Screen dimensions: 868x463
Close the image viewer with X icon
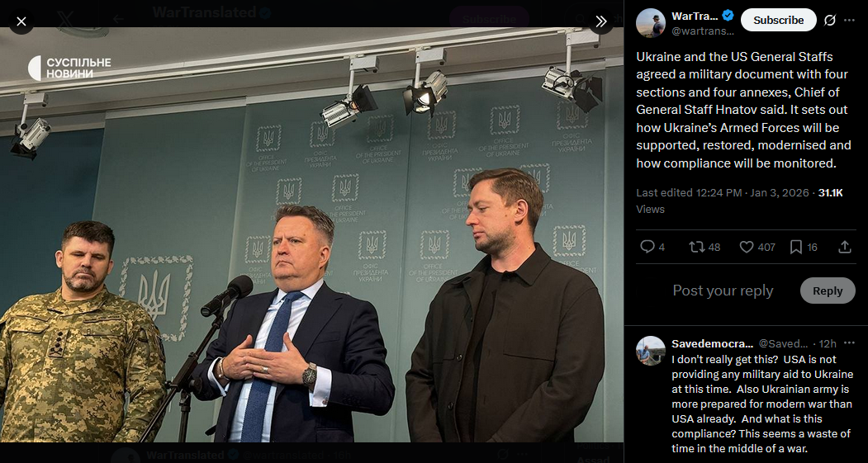tap(21, 21)
